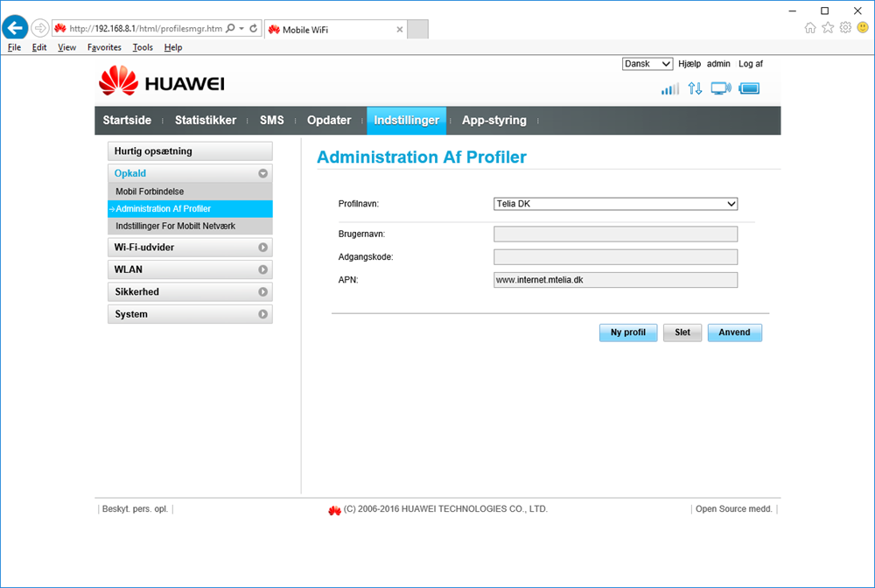Click the battery status icon
This screenshot has width=875, height=588.
[x=750, y=88]
